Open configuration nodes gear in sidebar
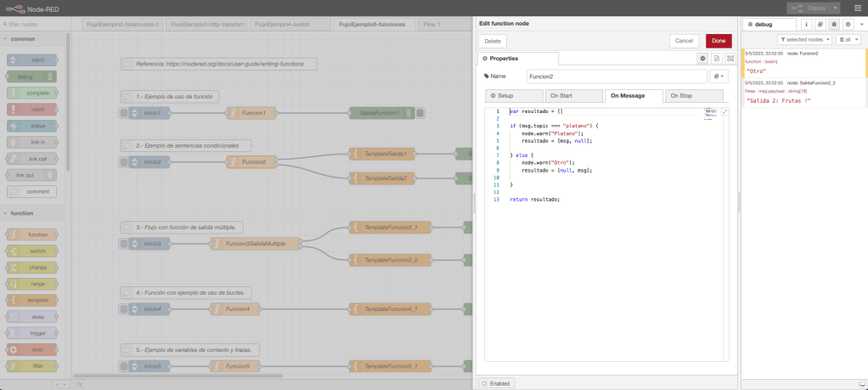Image resolution: width=868 pixels, height=390 pixels. pyautogui.click(x=848, y=25)
